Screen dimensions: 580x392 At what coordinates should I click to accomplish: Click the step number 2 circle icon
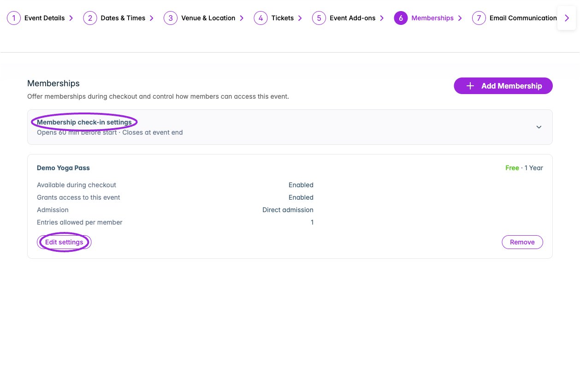point(90,18)
